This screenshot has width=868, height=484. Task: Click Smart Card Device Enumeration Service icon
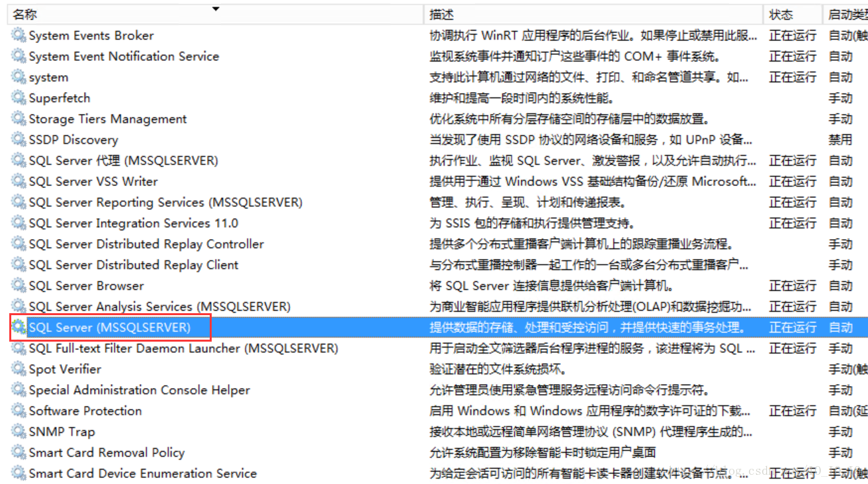[x=19, y=473]
